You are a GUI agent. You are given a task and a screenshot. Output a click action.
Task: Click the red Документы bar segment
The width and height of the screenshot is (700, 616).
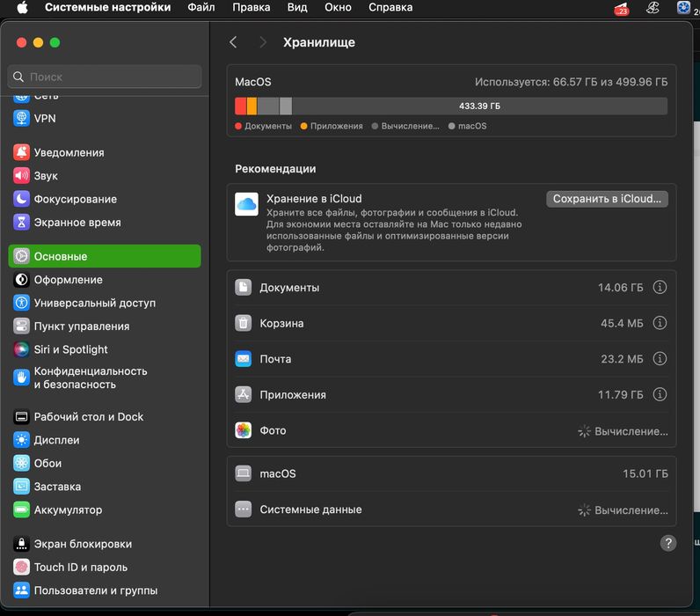[x=241, y=106]
